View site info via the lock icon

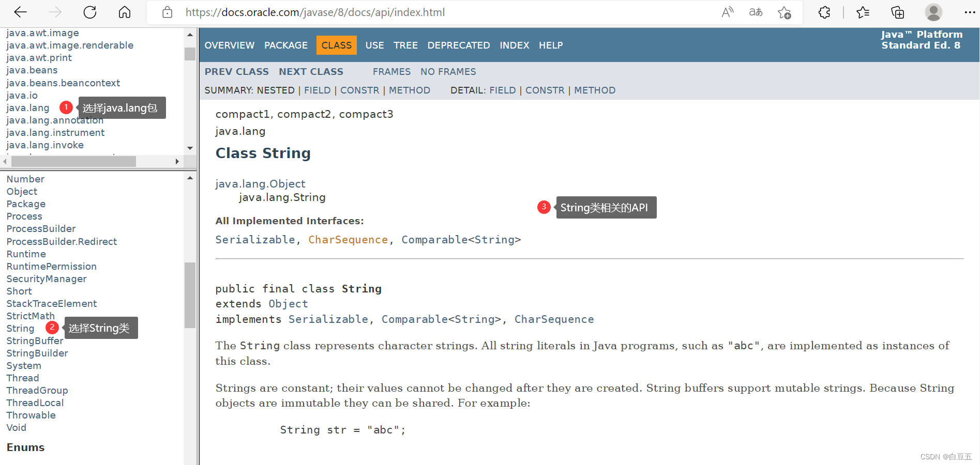coord(167,12)
